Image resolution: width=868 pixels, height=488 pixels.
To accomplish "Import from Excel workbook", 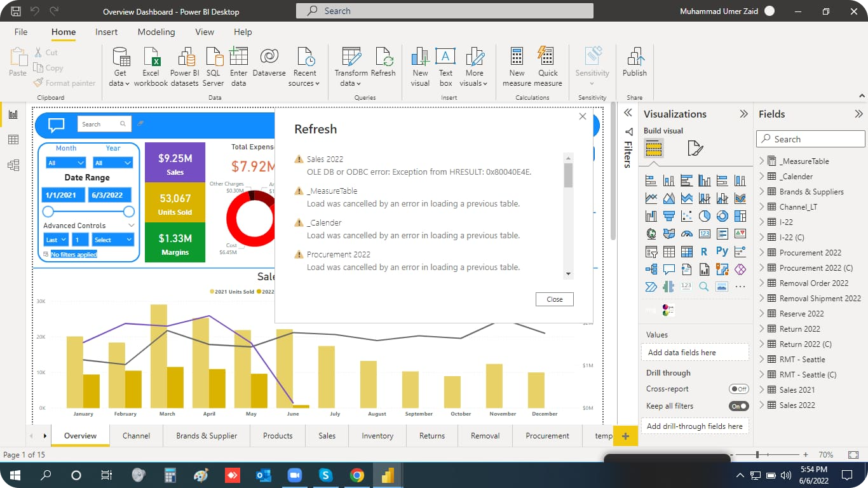I will pos(151,66).
